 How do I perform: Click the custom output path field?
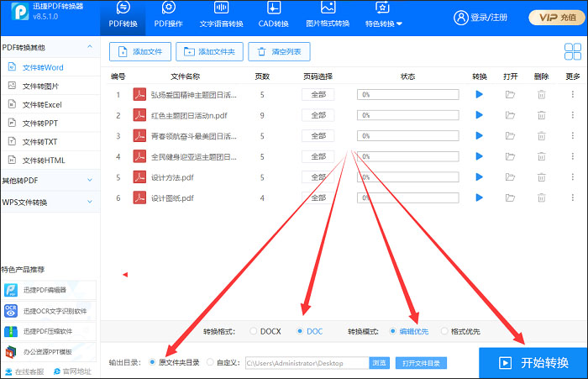[x=307, y=363]
